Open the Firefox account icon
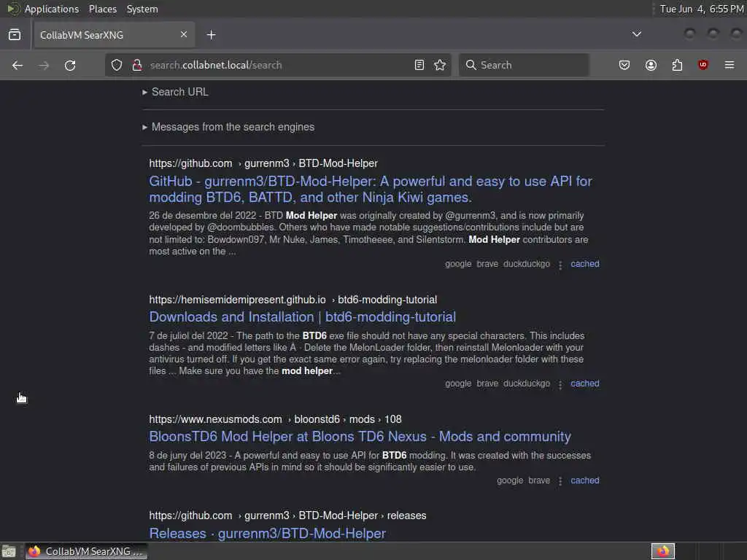Screen dimensions: 747x560 click(x=651, y=65)
